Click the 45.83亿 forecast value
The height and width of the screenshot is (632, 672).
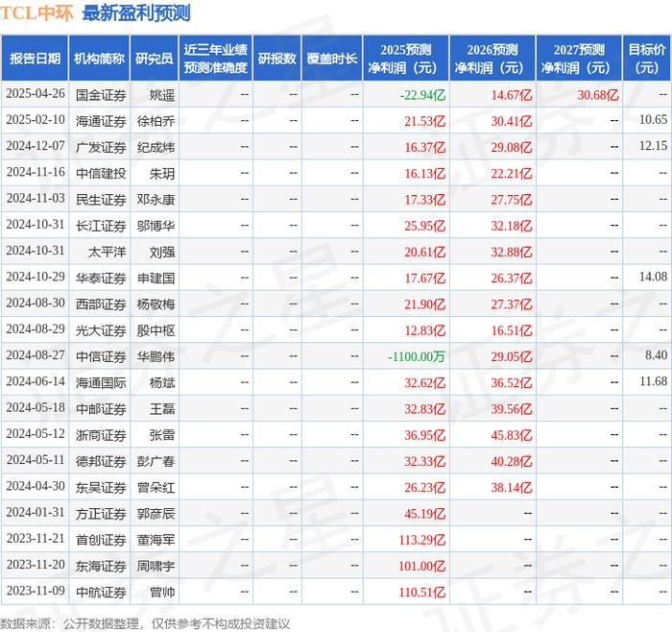(512, 435)
